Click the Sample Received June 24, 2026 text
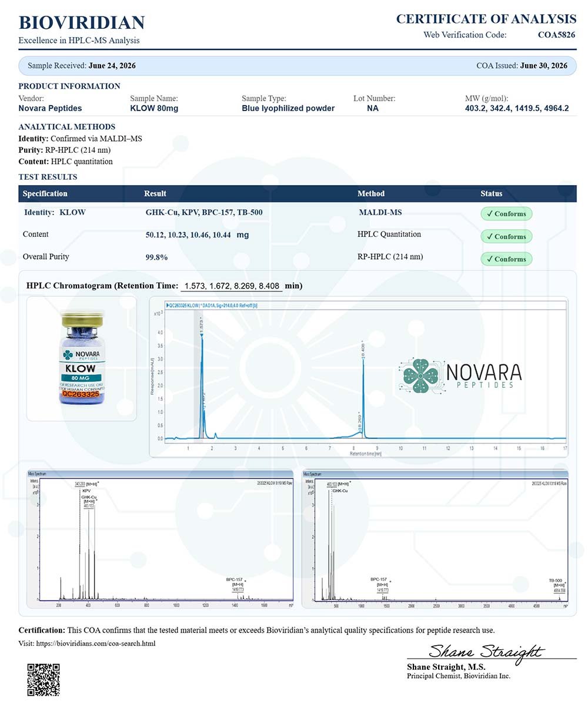Image resolution: width=588 pixels, height=728 pixels. click(82, 66)
